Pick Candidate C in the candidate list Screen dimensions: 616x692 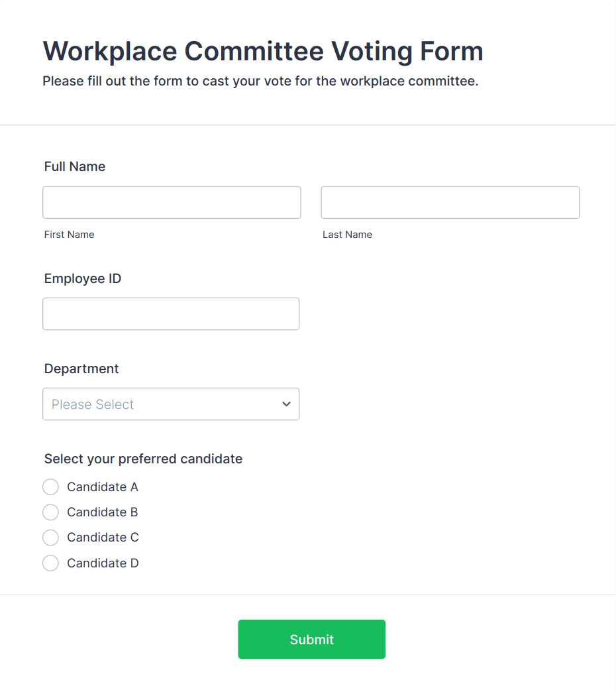50,538
